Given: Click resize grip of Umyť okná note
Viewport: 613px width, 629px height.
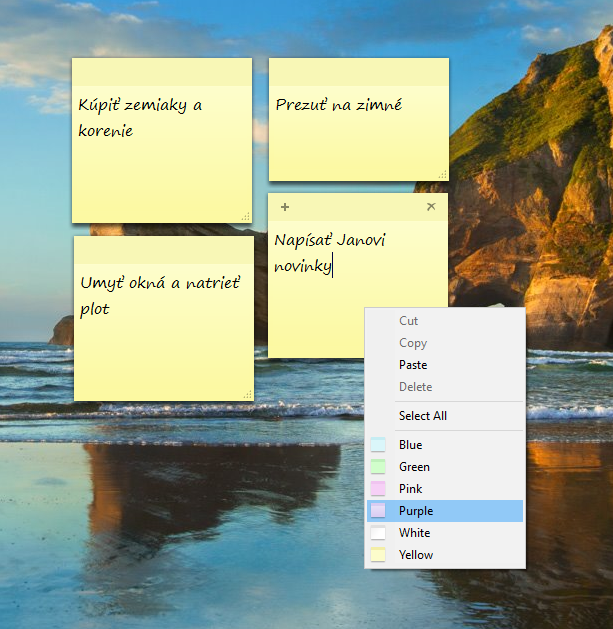Looking at the screenshot, I should (x=248, y=395).
